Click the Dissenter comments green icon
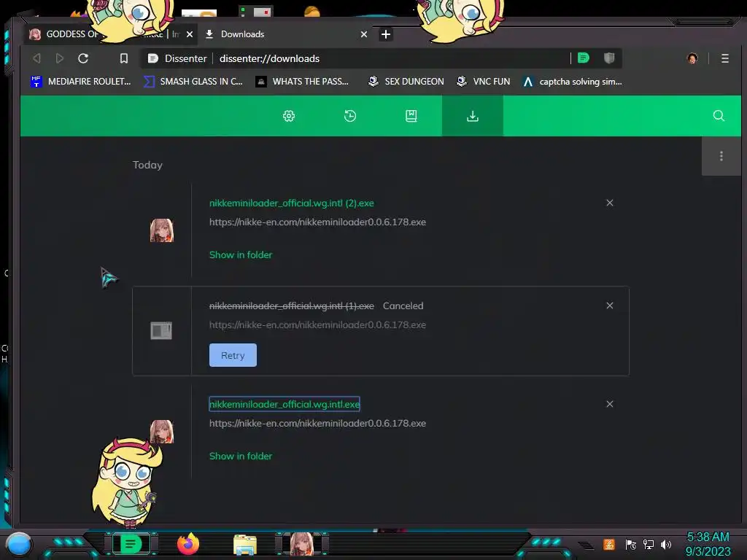747x560 pixels. [x=584, y=58]
